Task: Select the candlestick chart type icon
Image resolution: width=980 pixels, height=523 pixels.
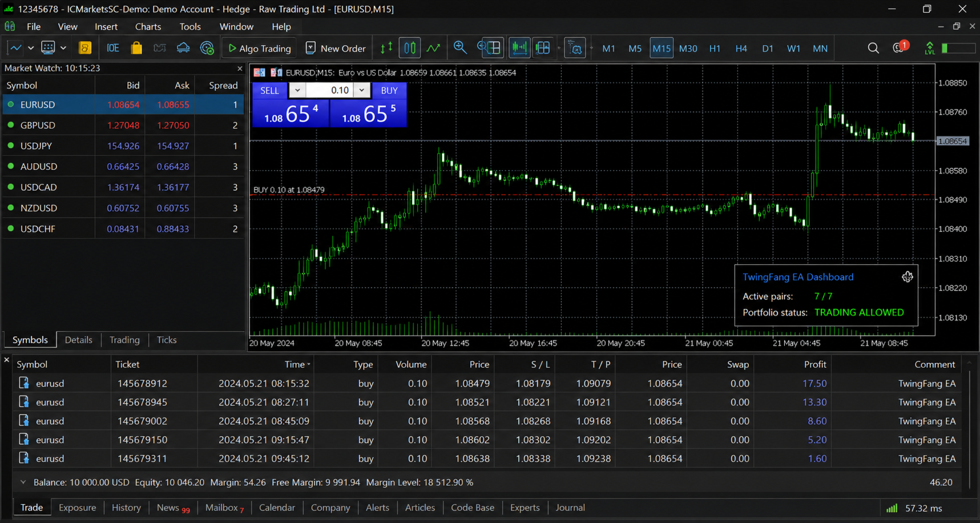Action: pos(410,49)
